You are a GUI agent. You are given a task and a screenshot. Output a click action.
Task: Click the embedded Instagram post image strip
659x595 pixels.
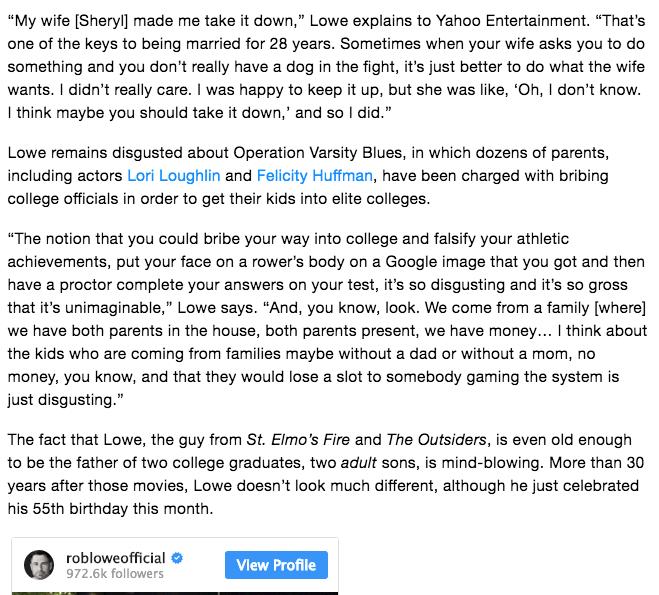175,593
